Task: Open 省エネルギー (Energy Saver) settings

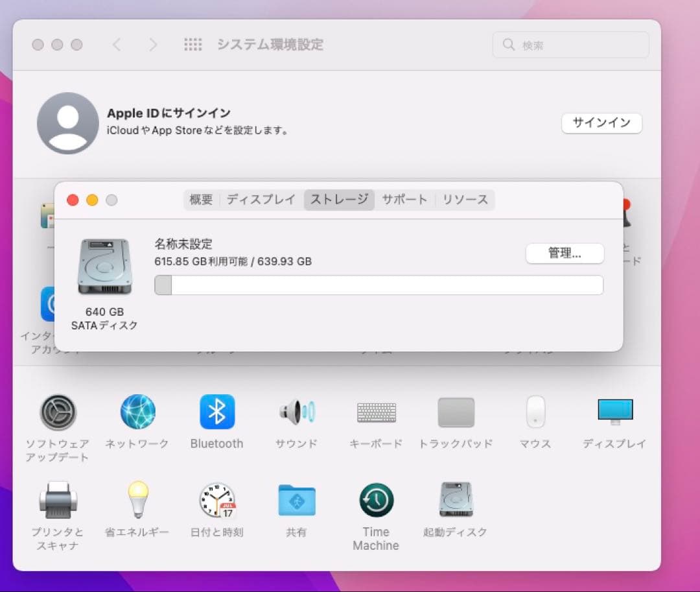Action: (x=137, y=500)
